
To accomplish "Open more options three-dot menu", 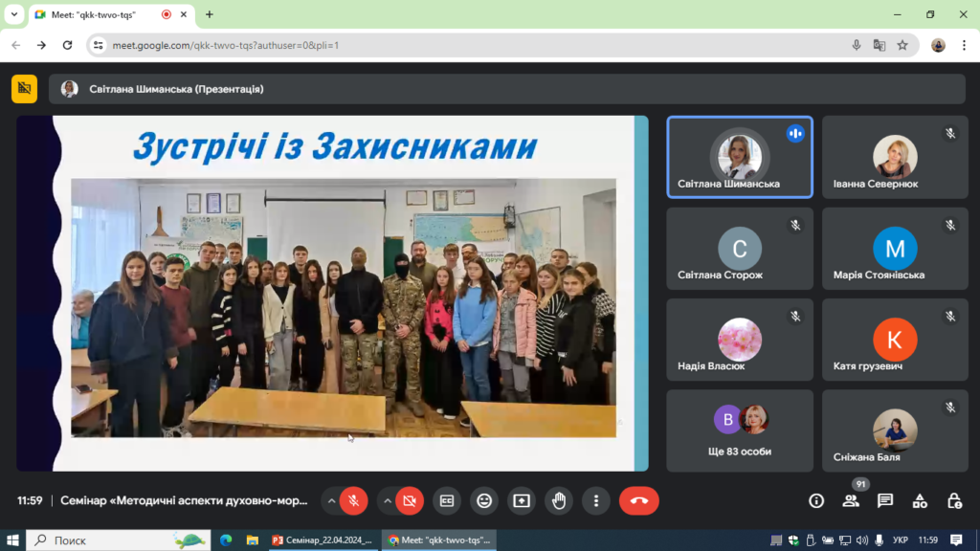I will [x=596, y=501].
